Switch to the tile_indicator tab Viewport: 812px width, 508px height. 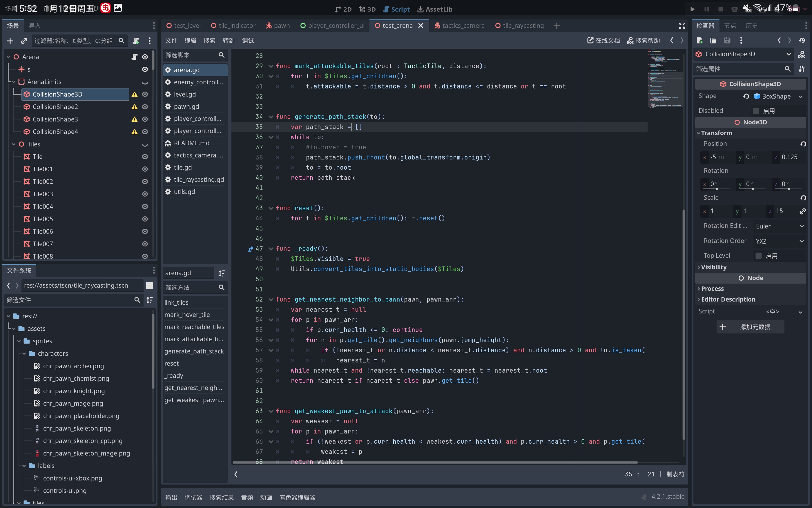coord(233,26)
